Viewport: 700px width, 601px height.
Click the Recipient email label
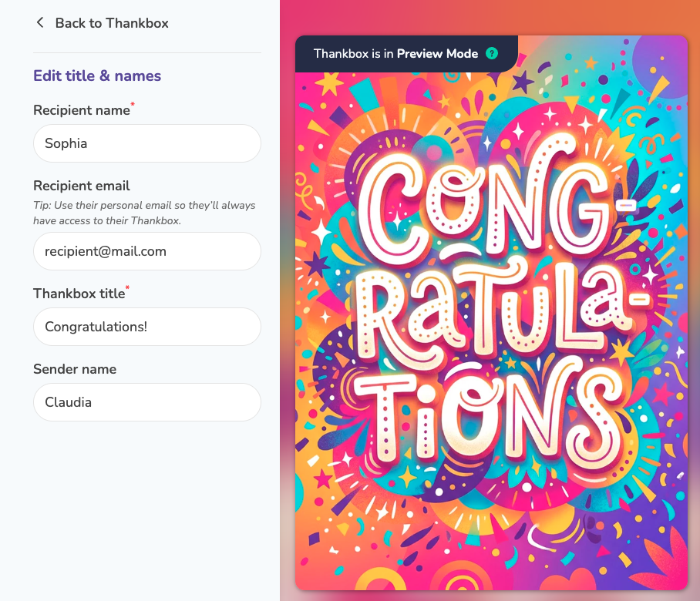pyautogui.click(x=81, y=186)
